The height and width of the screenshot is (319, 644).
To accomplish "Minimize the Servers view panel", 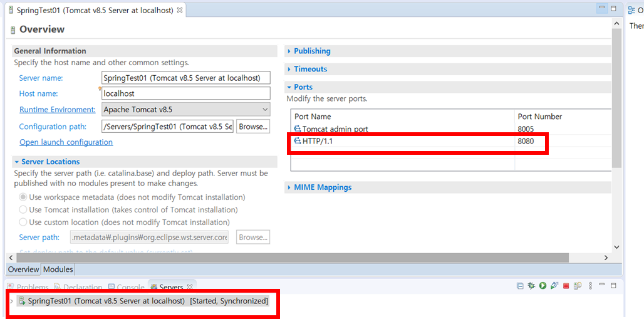I will (602, 285).
